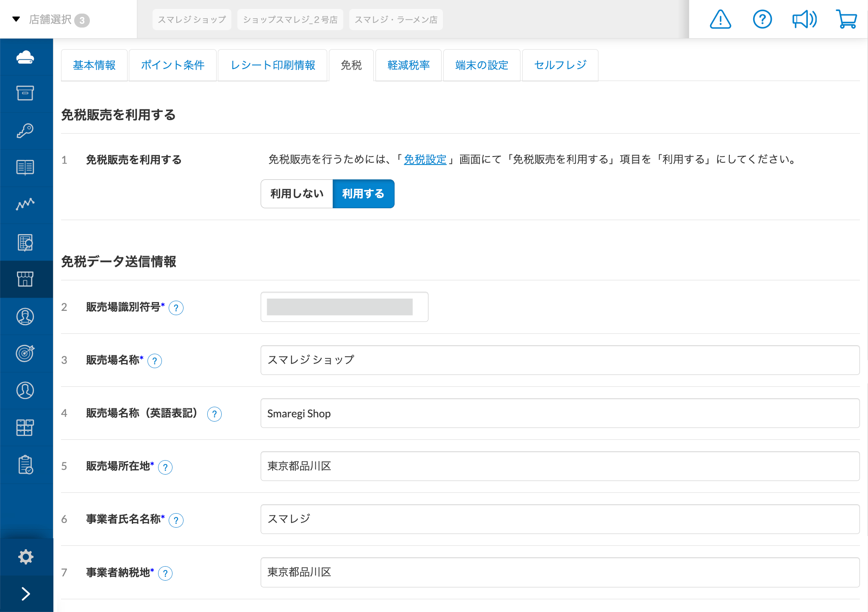Show help for 事業者納税地
The height and width of the screenshot is (612, 868).
165,573
